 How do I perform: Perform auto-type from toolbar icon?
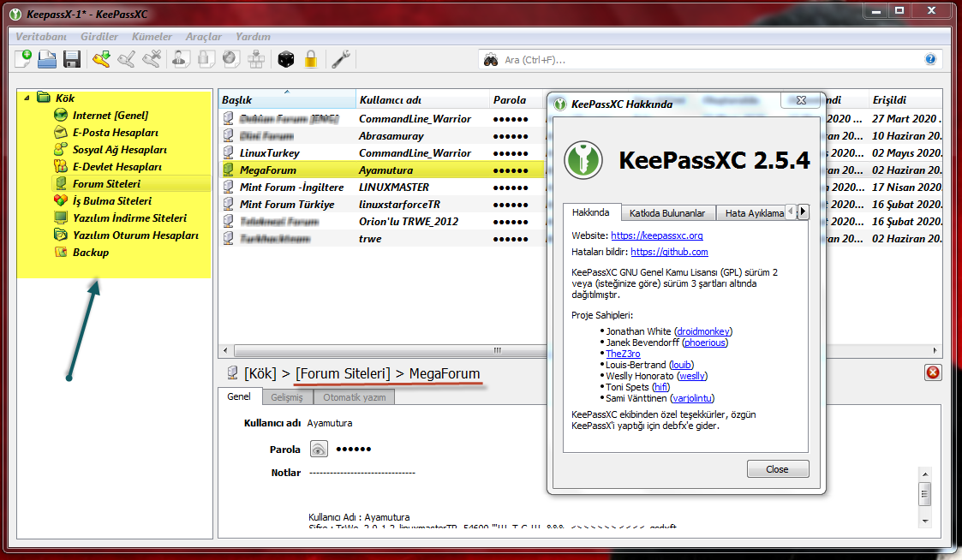[256, 59]
